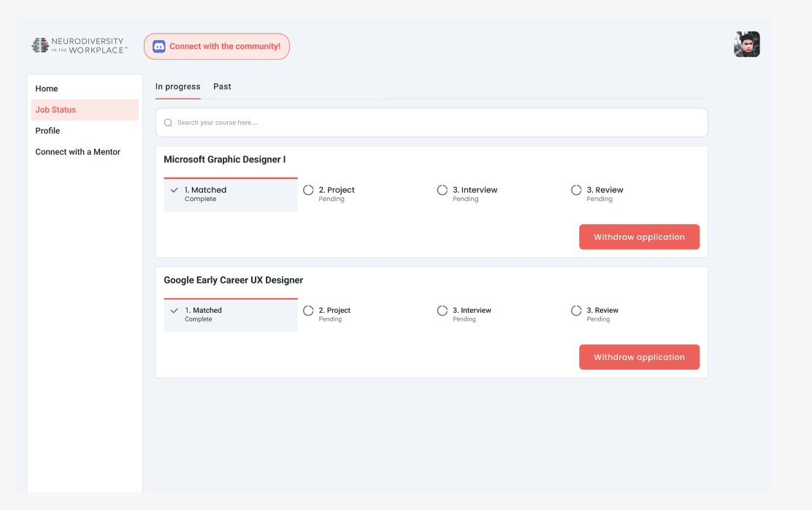
Task: Click the Project pending circle for Microsoft job
Action: coord(309,190)
